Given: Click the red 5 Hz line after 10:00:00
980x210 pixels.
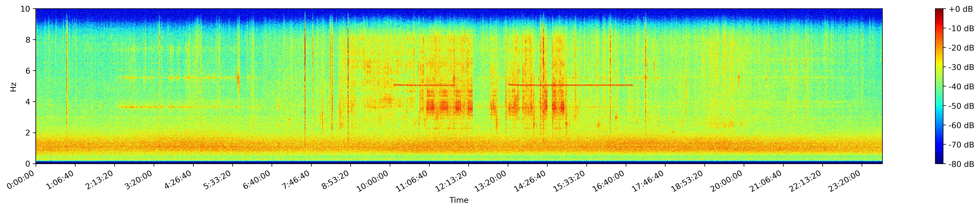Looking at the screenshot, I should tap(424, 85).
